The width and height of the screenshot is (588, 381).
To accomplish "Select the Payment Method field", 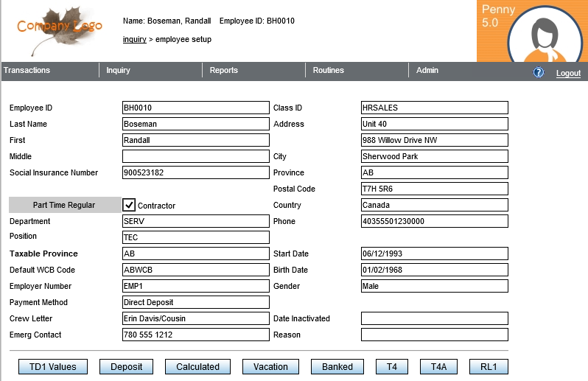I will pyautogui.click(x=195, y=302).
